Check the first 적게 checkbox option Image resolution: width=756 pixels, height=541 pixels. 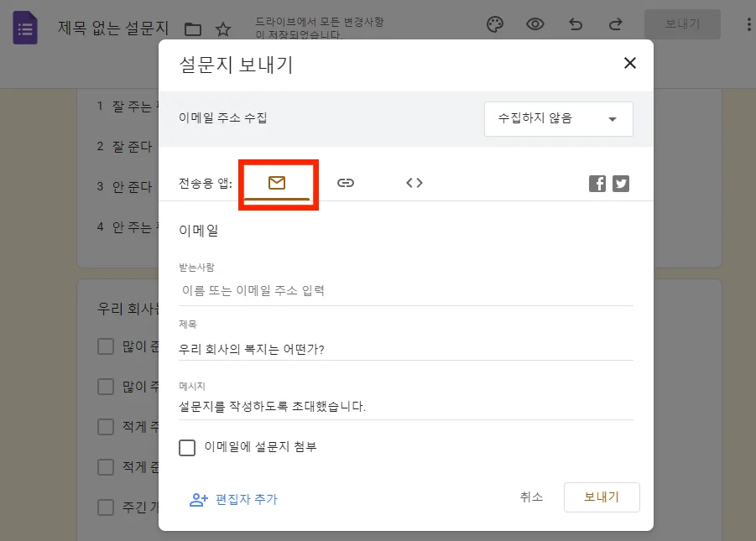tap(106, 427)
